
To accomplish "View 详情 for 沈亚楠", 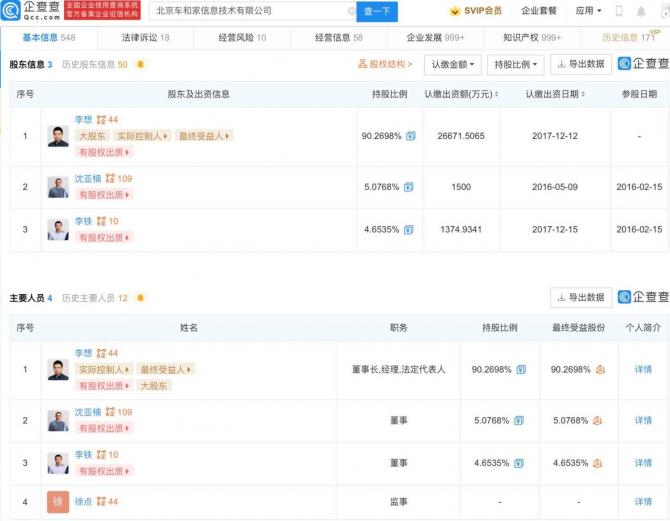I will [x=643, y=421].
